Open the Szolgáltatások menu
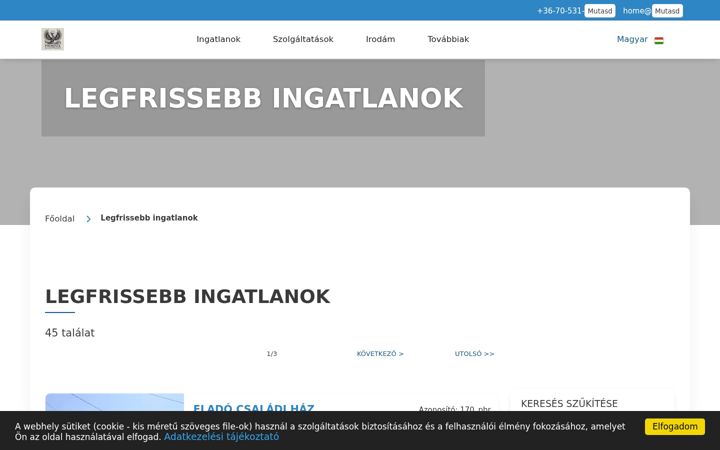720x450 pixels. (303, 39)
